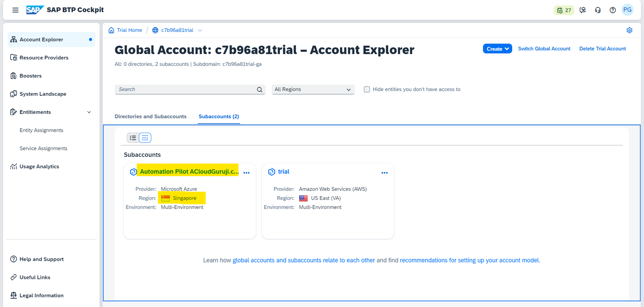Switch to Directories and Subaccounts tab
This screenshot has width=644, height=307.
pyautogui.click(x=150, y=117)
